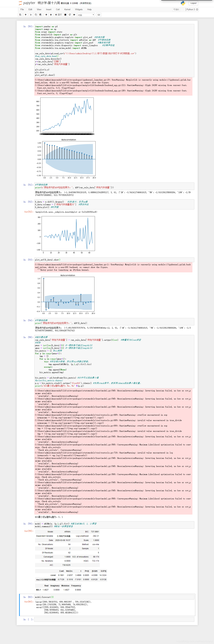
Task: Cut selected cells with scissors icon
Action: coord(31,15)
